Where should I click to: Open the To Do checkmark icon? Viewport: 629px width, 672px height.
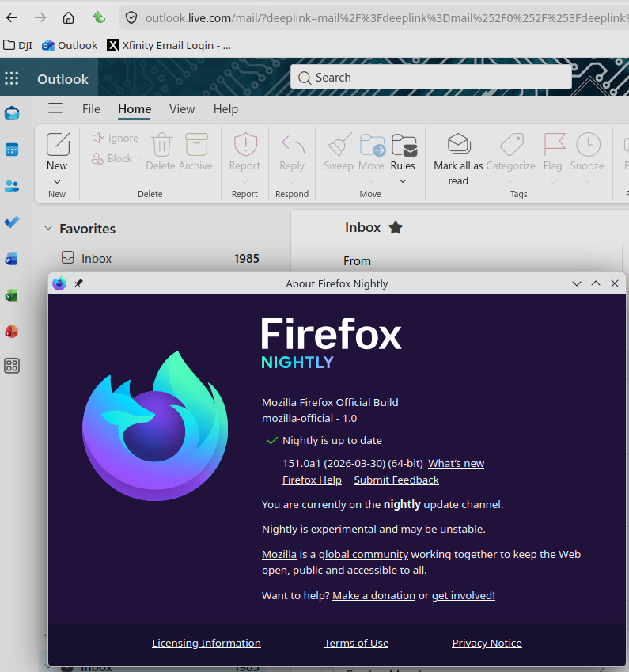(x=12, y=222)
